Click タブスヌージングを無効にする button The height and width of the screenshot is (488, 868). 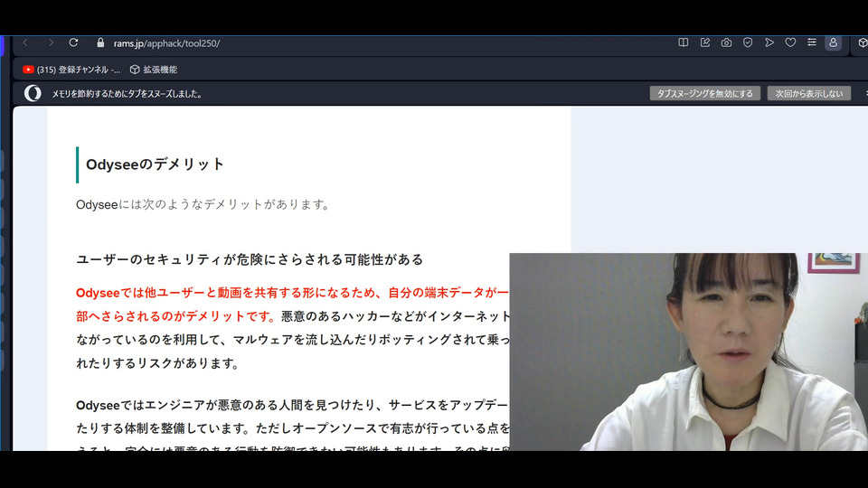pos(704,93)
